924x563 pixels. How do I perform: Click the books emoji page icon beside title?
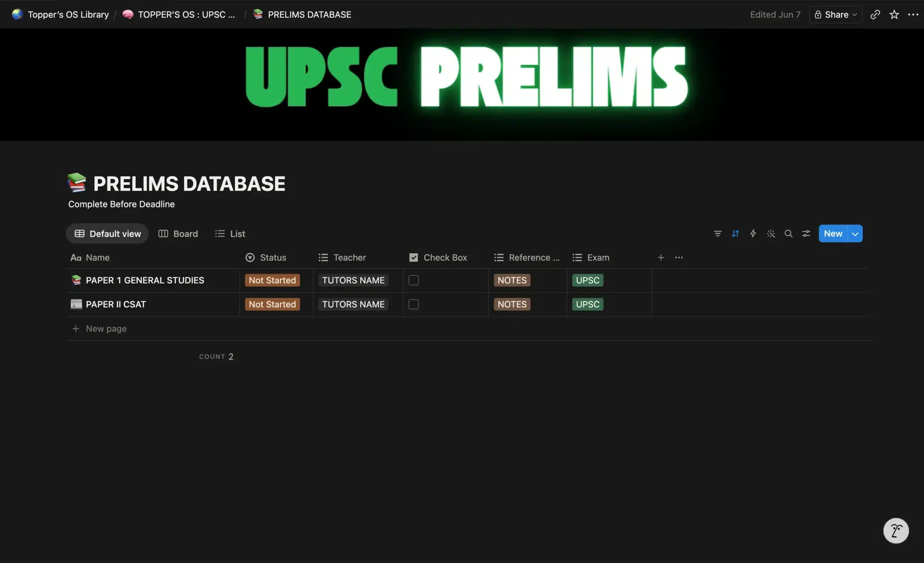tap(77, 183)
